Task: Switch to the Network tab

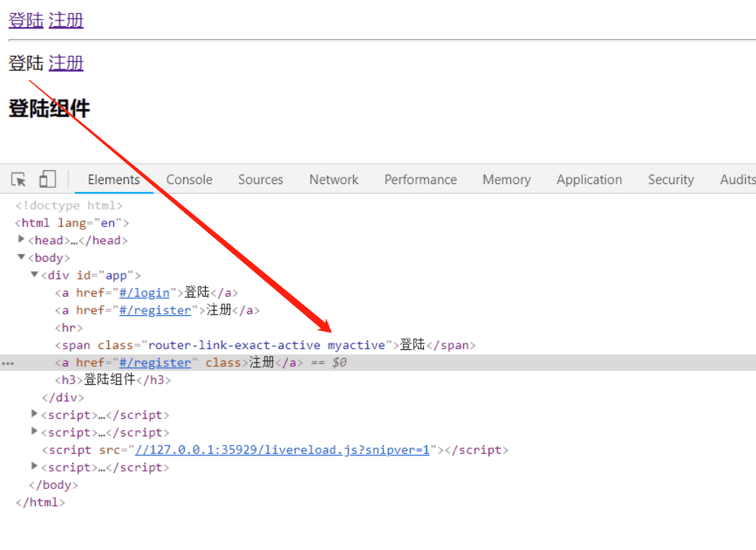Action: [x=334, y=180]
